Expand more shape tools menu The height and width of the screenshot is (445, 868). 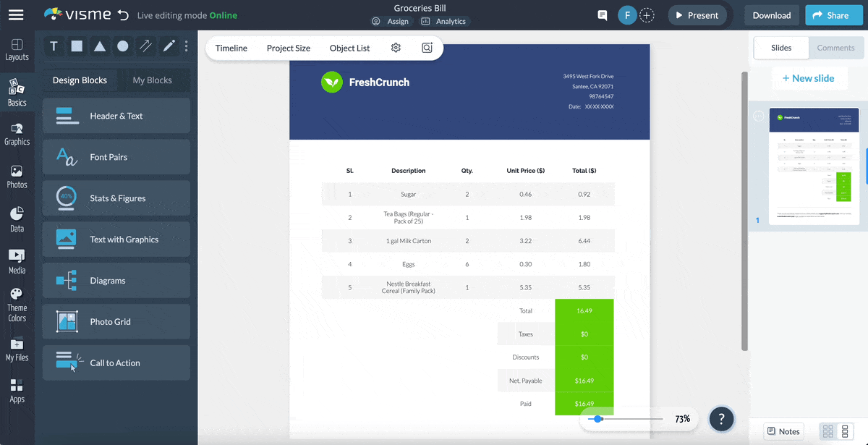pos(187,46)
